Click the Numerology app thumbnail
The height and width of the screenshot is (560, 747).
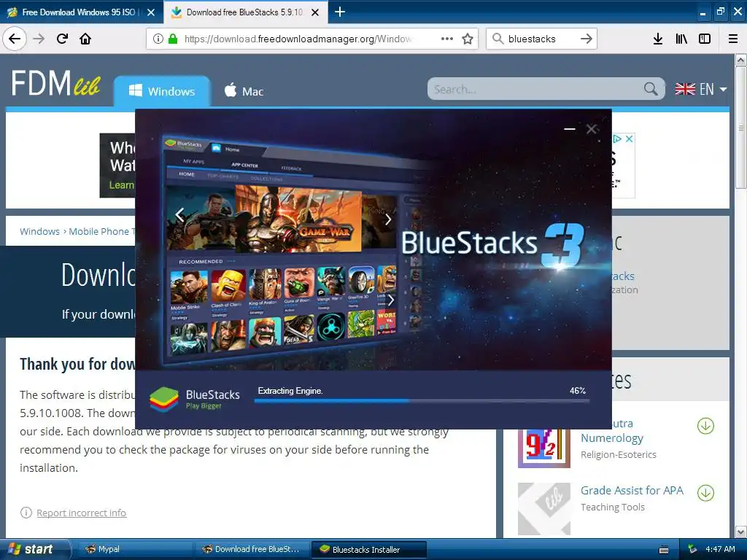click(x=544, y=448)
